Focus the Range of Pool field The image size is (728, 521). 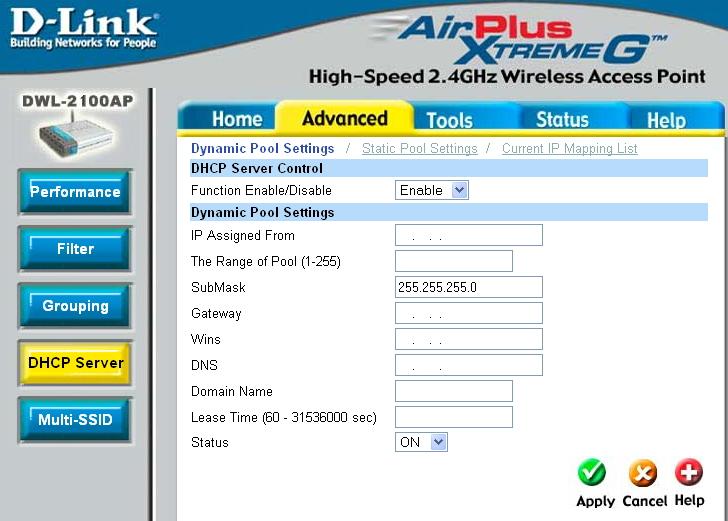[x=454, y=261]
